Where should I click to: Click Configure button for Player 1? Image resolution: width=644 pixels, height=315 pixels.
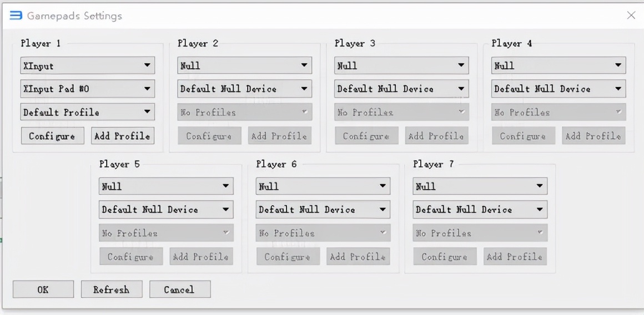(52, 136)
